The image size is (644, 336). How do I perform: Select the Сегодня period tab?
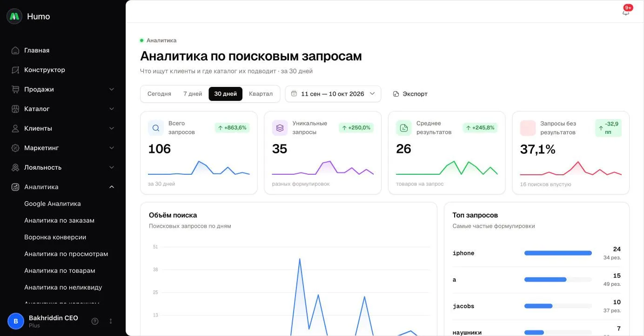[x=159, y=94]
